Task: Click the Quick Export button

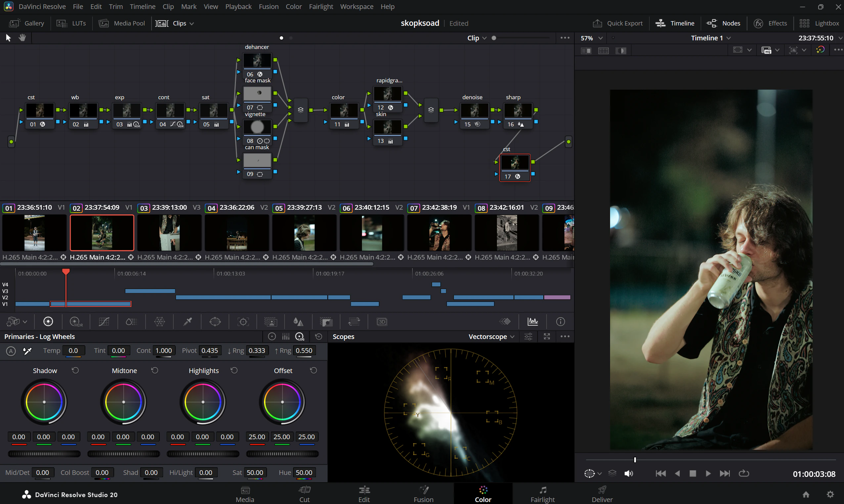Action: pyautogui.click(x=617, y=23)
